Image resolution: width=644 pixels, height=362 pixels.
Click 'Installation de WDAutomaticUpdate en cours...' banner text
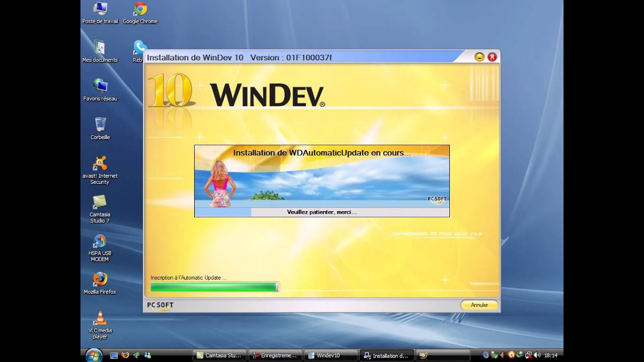click(322, 152)
